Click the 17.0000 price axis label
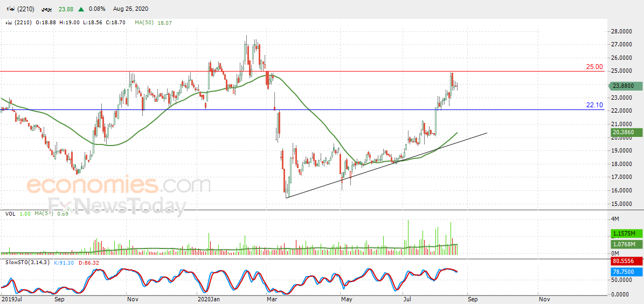644x304 pixels. (621, 177)
